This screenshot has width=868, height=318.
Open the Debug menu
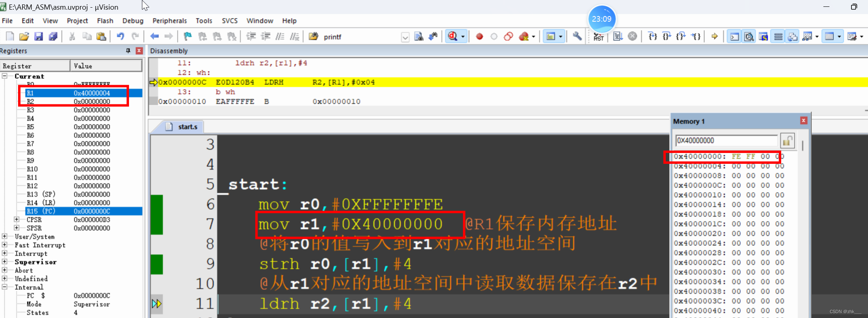pyautogui.click(x=133, y=21)
